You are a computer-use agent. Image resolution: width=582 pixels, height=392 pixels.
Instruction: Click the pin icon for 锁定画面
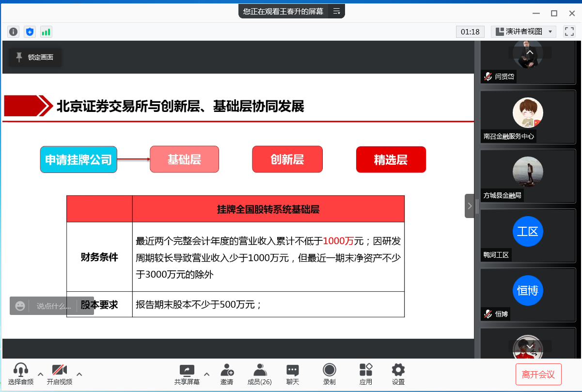click(x=19, y=57)
